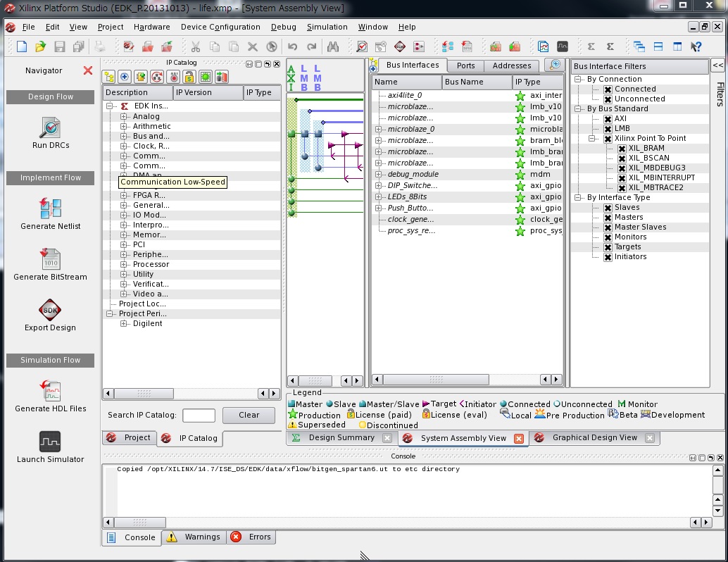Expand the Processor IP category
This screenshot has width=728, height=562.
[x=123, y=264]
